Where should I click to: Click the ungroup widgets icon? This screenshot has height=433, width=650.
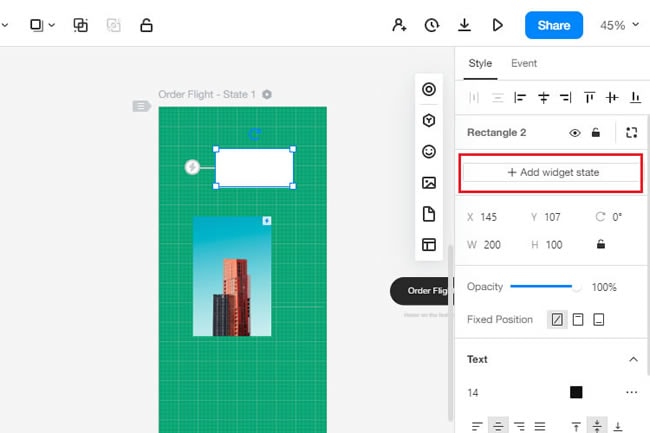coord(113,25)
